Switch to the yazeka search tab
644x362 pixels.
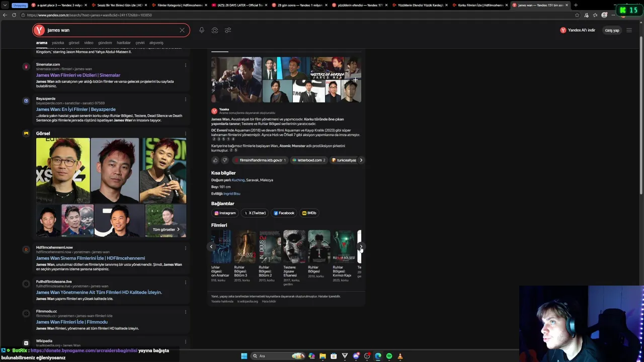pos(58,43)
